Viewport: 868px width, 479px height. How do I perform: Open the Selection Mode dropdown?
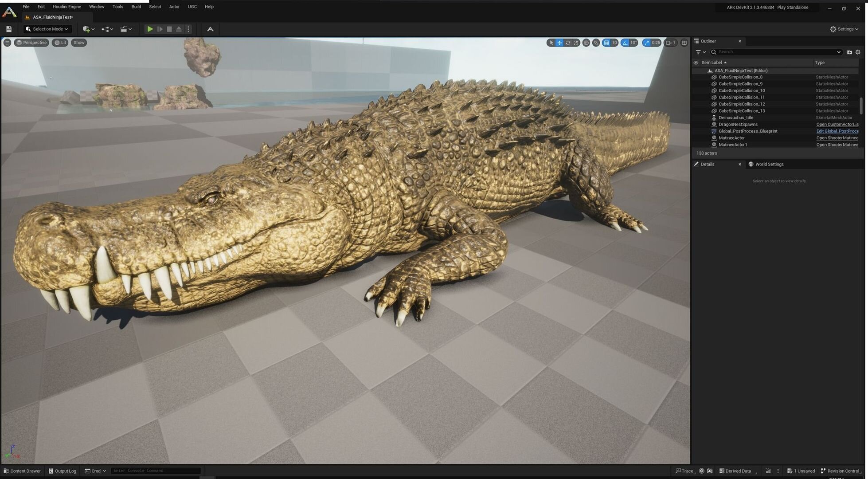(x=47, y=29)
